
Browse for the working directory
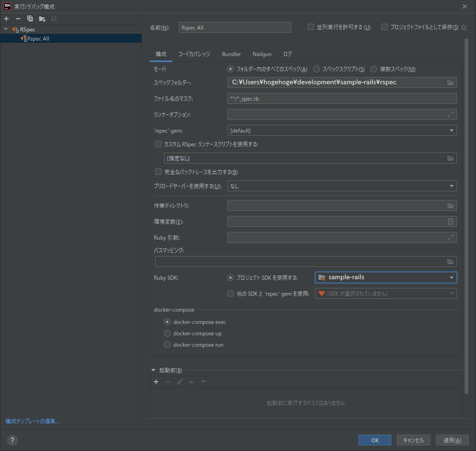(451, 206)
